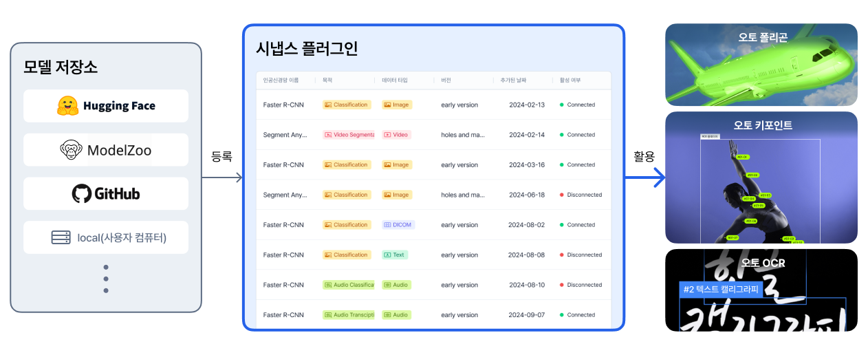Click the 2024-02-13 date cell
This screenshot has width=868, height=344.
tap(527, 105)
